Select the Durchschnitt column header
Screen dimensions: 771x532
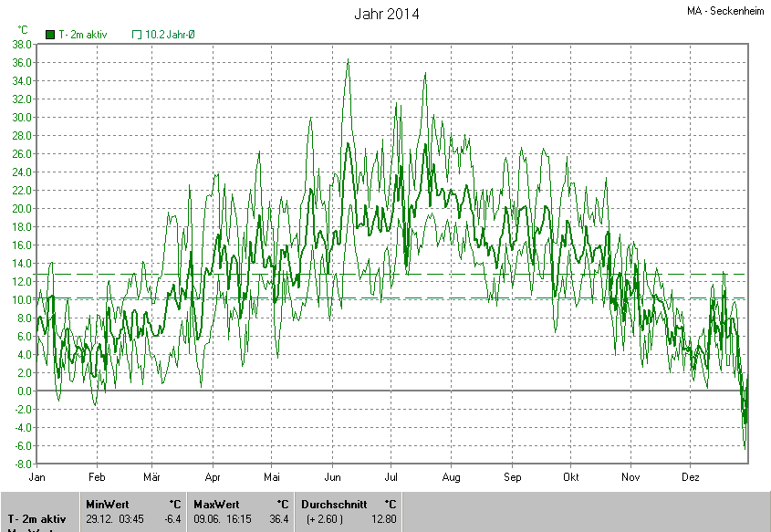335,504
